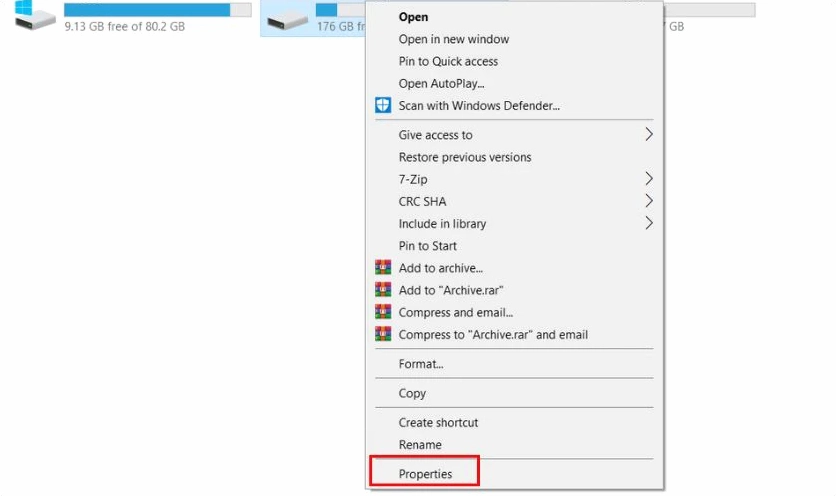Choose Pin to Quick access
836x496 pixels.
[x=448, y=61]
